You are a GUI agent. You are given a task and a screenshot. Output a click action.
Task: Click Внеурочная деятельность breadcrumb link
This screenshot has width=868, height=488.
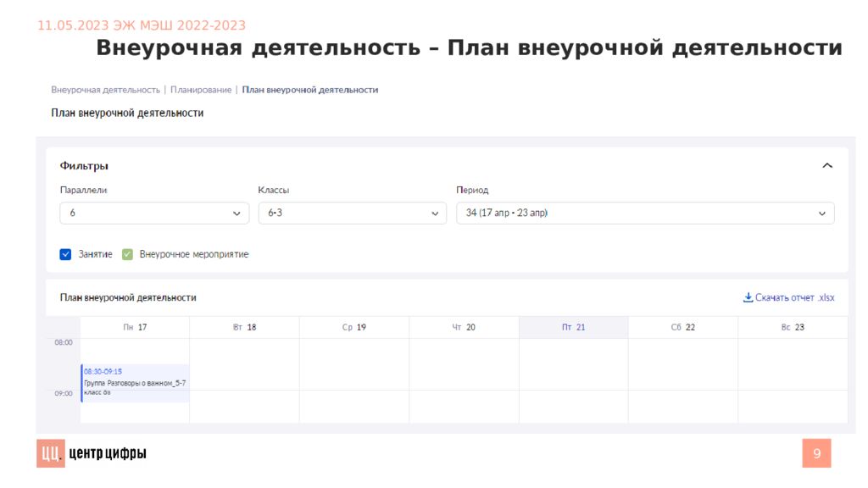105,90
